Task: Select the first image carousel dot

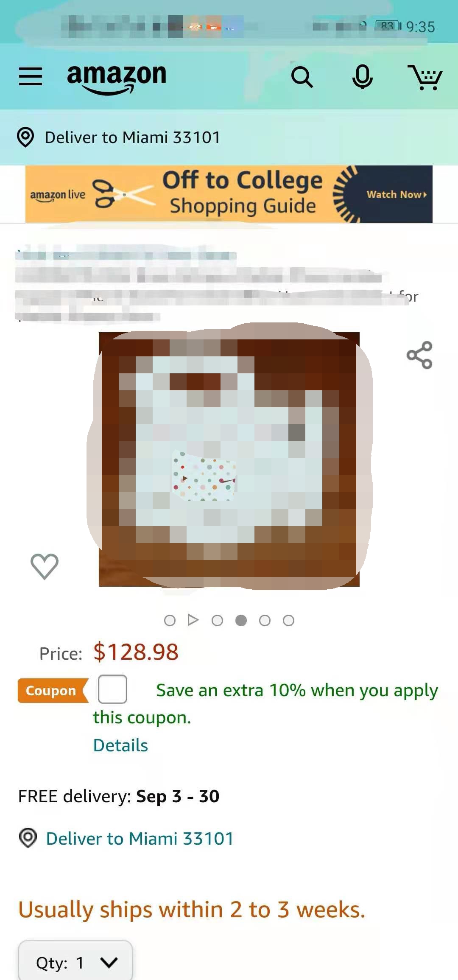Action: (x=170, y=621)
